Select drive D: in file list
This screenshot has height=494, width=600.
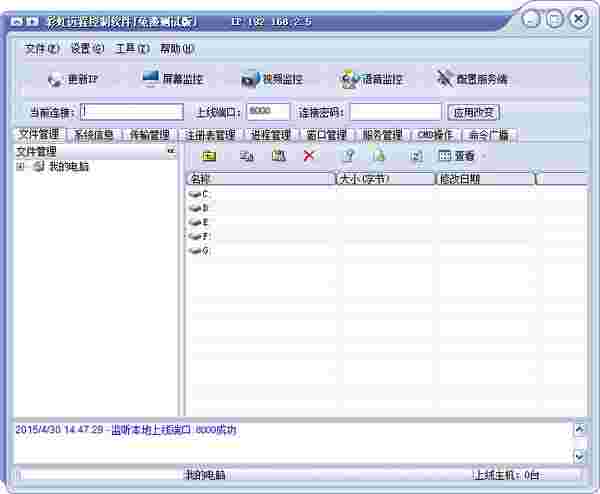pyautogui.click(x=199, y=208)
